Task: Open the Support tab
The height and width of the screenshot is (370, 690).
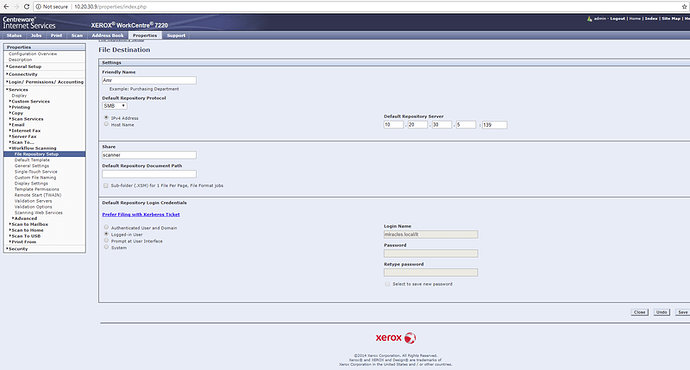Action: pos(176,35)
